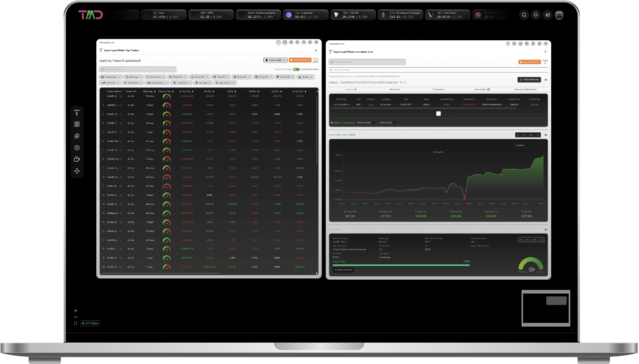Open the settings gear in sidebar
639x364 pixels.
(x=77, y=148)
